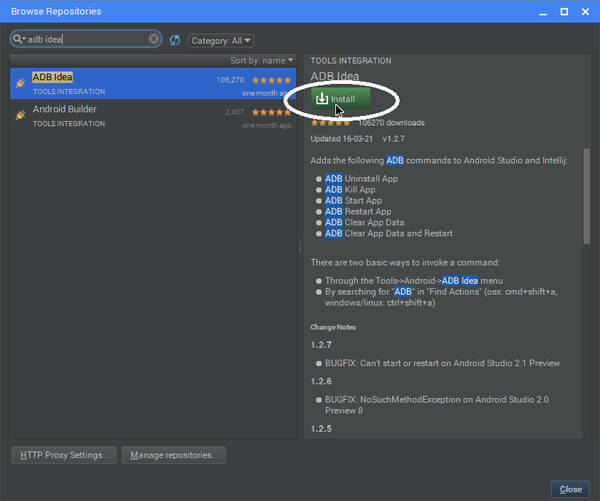Click the "v1.2.7" version text
The height and width of the screenshot is (501, 600).
[393, 139]
